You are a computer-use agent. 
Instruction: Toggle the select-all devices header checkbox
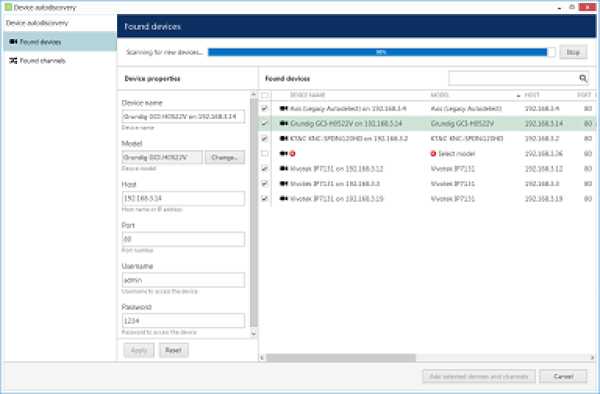click(264, 95)
